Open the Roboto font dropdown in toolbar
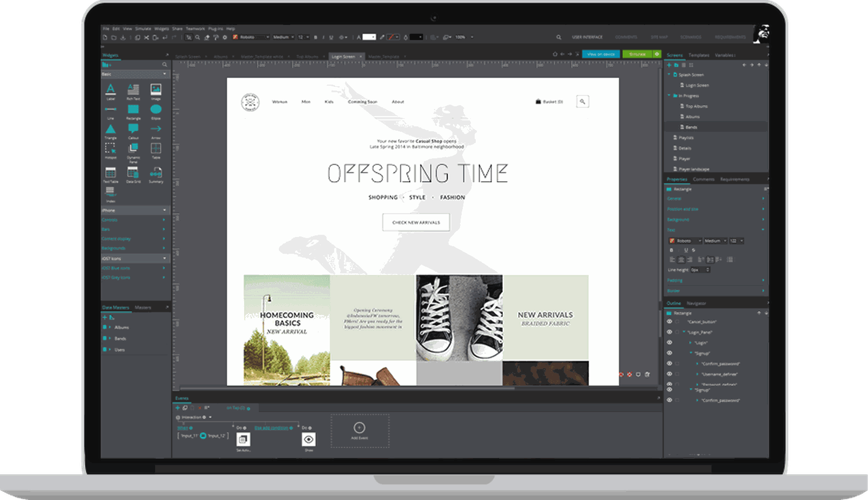The width and height of the screenshot is (868, 500). point(251,37)
